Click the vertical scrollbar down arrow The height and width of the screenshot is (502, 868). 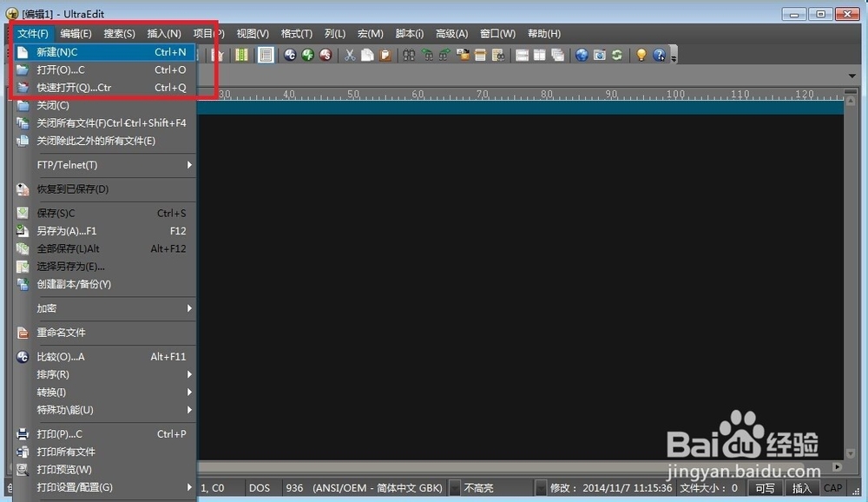851,453
